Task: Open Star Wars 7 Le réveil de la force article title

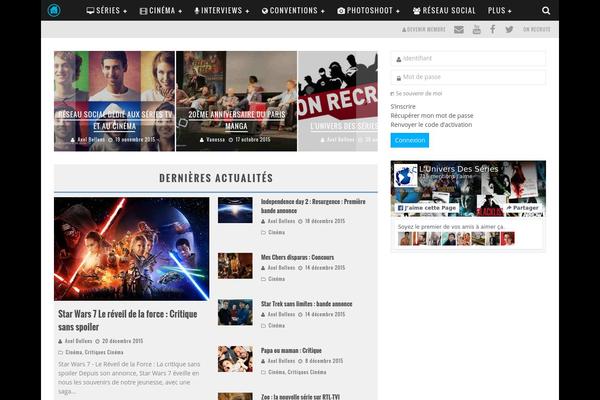Action: click(127, 320)
